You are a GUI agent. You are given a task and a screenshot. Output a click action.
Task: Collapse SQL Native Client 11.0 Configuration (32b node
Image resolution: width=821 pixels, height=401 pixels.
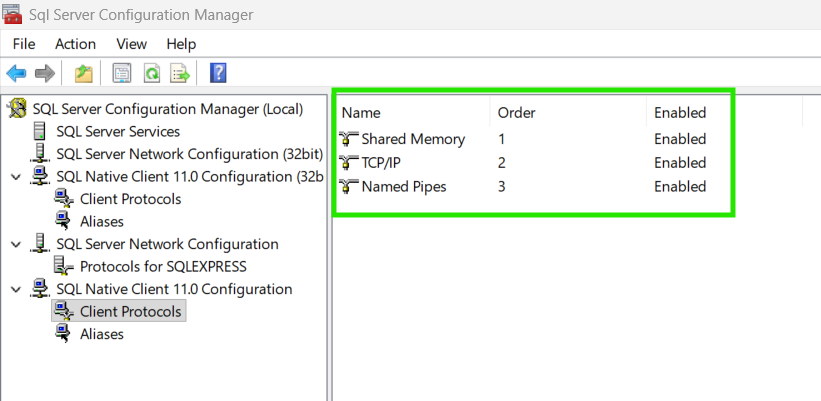[16, 177]
